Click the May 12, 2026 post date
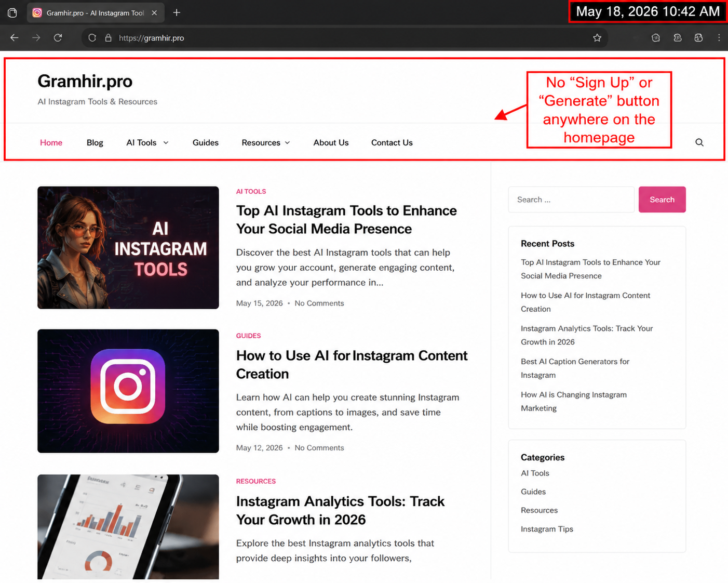Viewport: 728px width, 583px height. click(259, 447)
